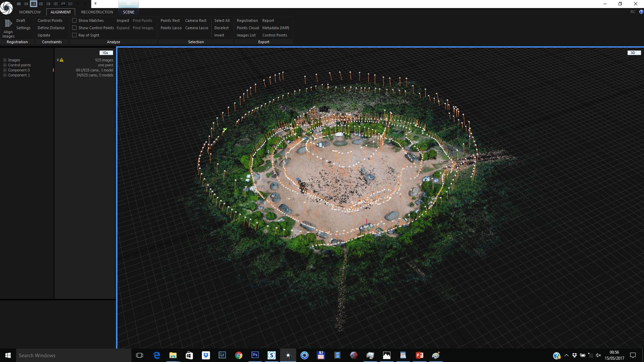Open Photoshop from the taskbar

click(255, 355)
